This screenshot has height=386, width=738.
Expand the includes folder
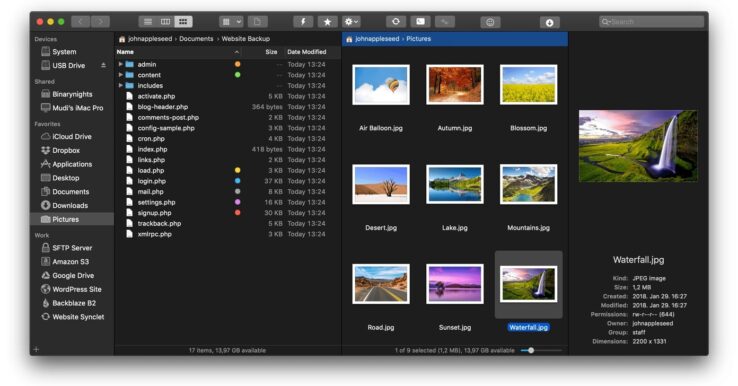coord(120,85)
